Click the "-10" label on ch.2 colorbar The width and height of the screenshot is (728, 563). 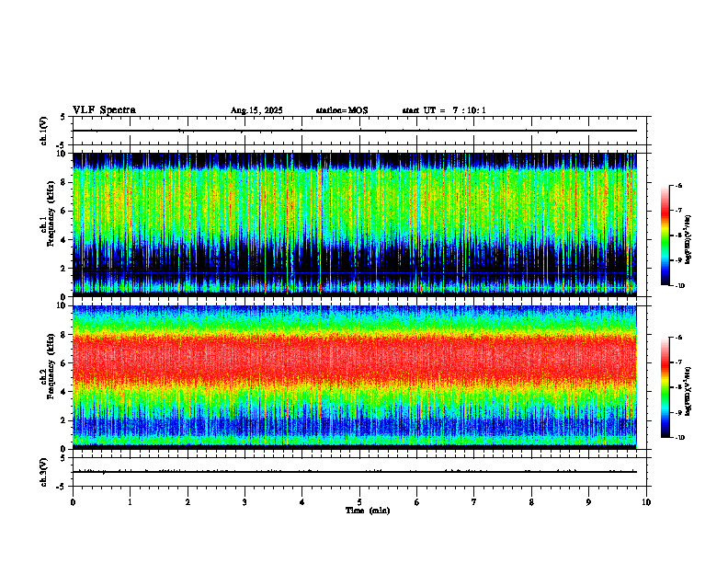coord(679,437)
